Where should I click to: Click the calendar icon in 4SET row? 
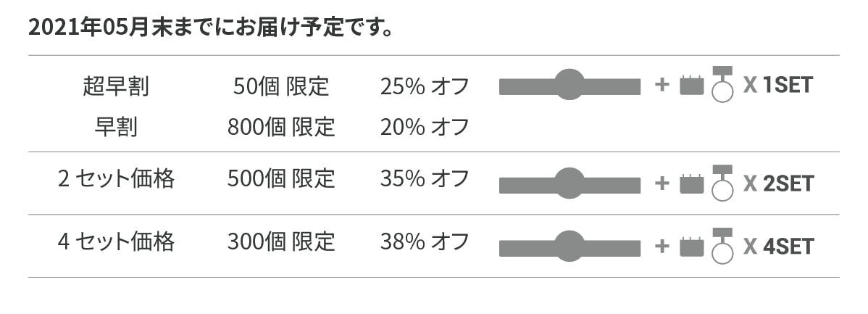click(x=692, y=247)
